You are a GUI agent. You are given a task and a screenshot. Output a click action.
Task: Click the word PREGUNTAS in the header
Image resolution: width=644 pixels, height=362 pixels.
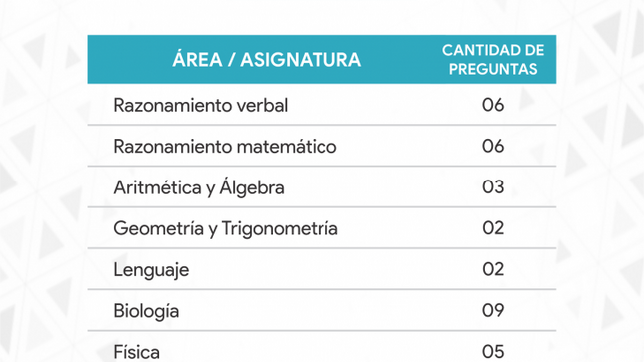pyautogui.click(x=493, y=69)
